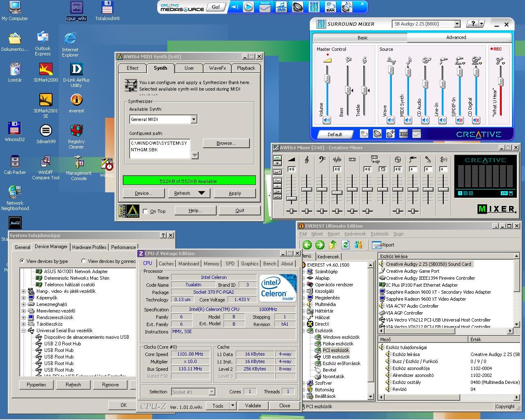Expand the Képernyők device node
The width and height of the screenshot is (525, 420).
tap(24, 298)
